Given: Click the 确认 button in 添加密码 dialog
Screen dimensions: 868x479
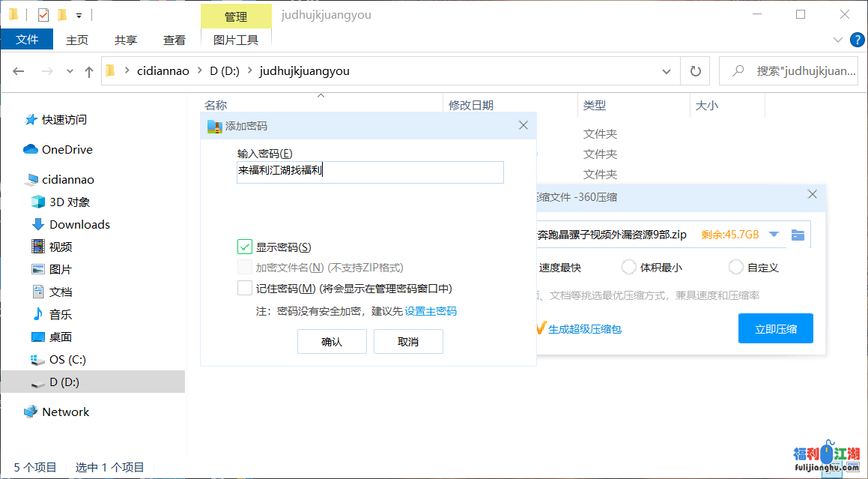Looking at the screenshot, I should (x=332, y=341).
